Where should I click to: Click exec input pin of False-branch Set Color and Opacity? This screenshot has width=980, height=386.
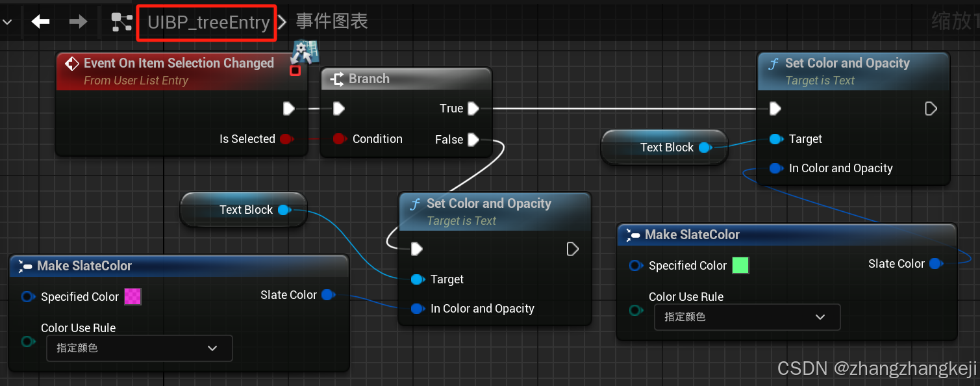click(416, 249)
